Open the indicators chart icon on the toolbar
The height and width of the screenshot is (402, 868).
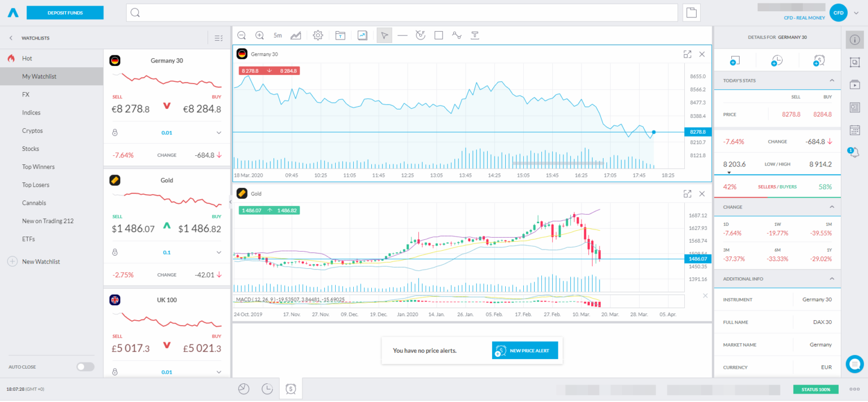pos(296,35)
